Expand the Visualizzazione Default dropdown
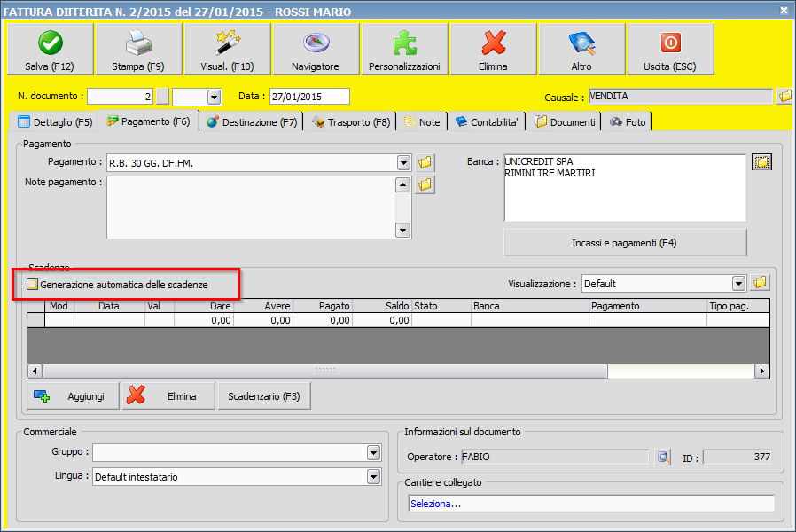Image resolution: width=796 pixels, height=532 pixels. (738, 283)
